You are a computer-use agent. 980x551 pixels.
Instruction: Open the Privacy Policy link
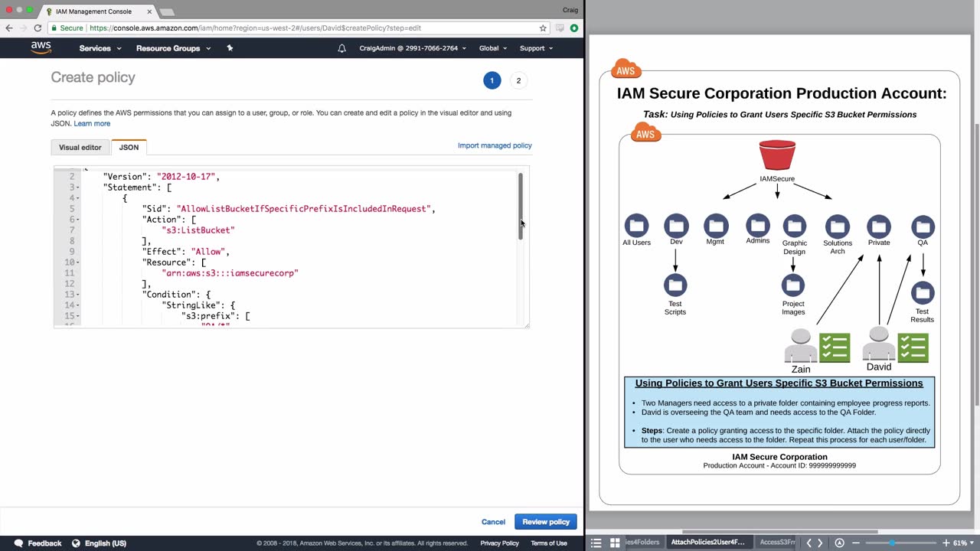[499, 543]
